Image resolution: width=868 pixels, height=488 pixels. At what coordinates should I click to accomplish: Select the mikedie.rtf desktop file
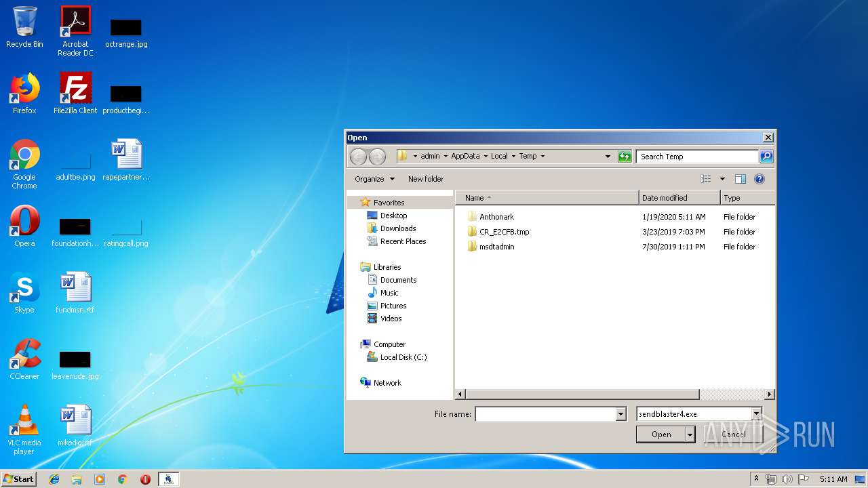[x=75, y=426]
